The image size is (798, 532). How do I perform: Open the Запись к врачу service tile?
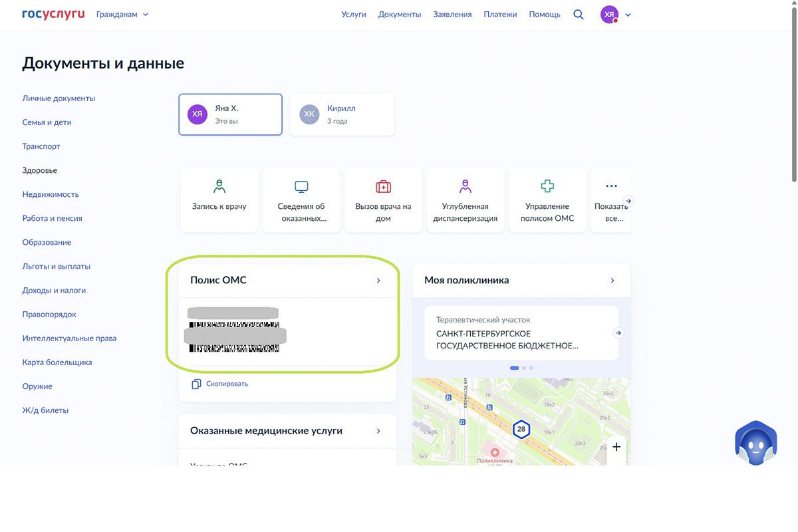[x=219, y=199]
